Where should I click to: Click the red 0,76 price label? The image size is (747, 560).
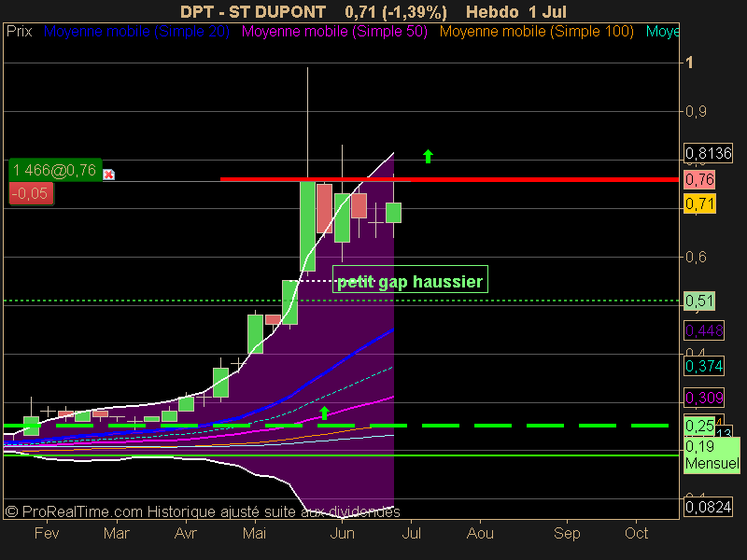pos(699,179)
